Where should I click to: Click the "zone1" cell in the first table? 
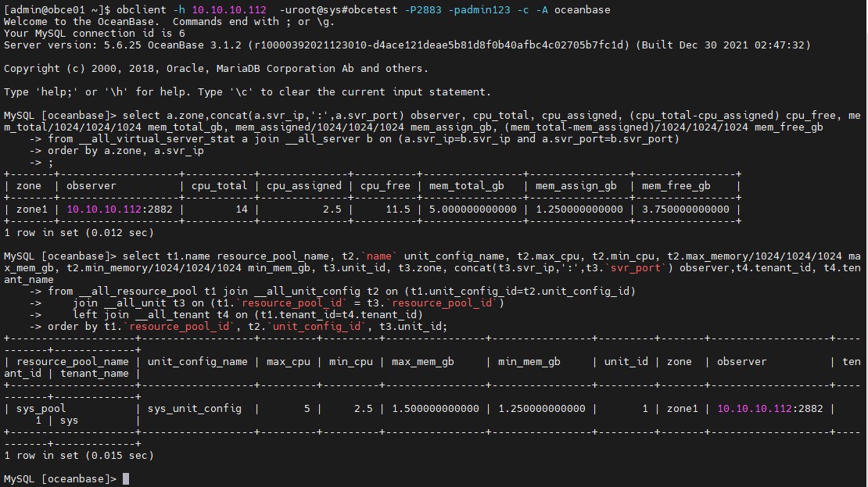point(32,209)
